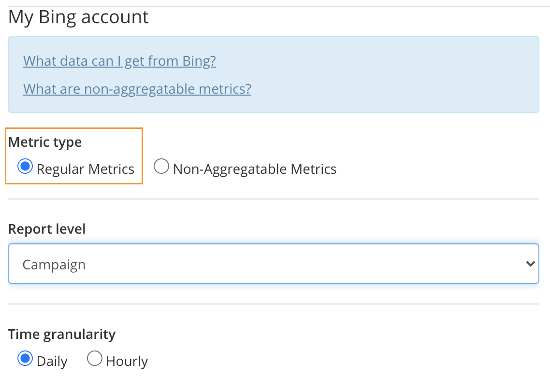The width and height of the screenshot is (550, 392).
Task: Open 'What data can I get from Bing?' link
Action: coord(119,61)
